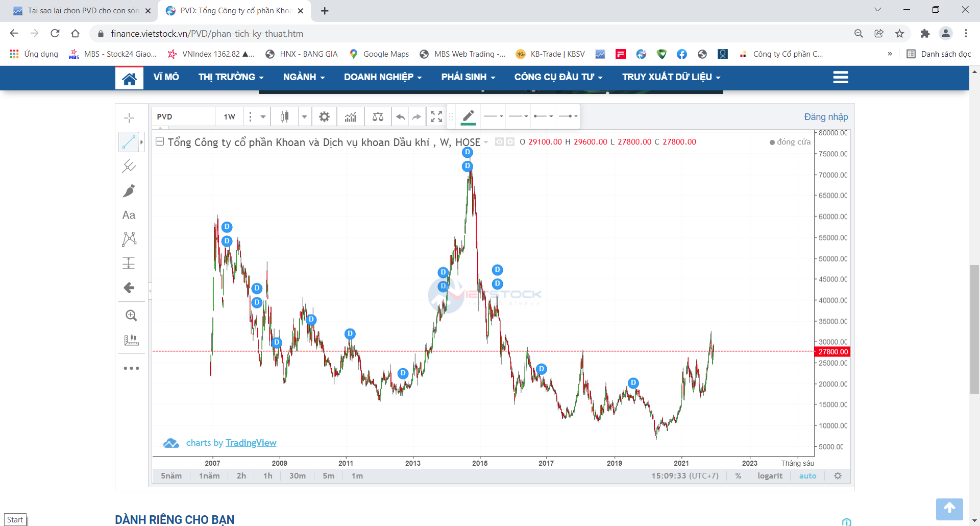Open a new browser tab
This screenshot has height=526, width=980.
325,11
